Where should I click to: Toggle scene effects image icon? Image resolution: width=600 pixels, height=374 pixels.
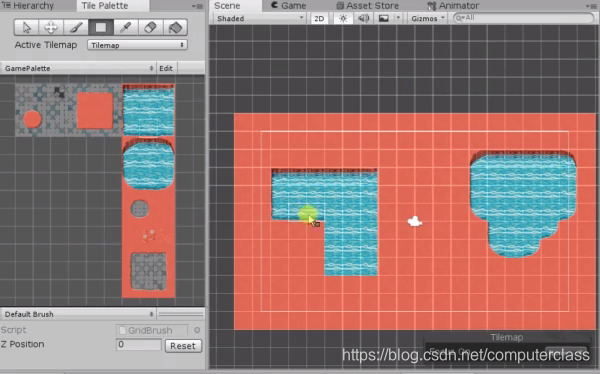[384, 18]
